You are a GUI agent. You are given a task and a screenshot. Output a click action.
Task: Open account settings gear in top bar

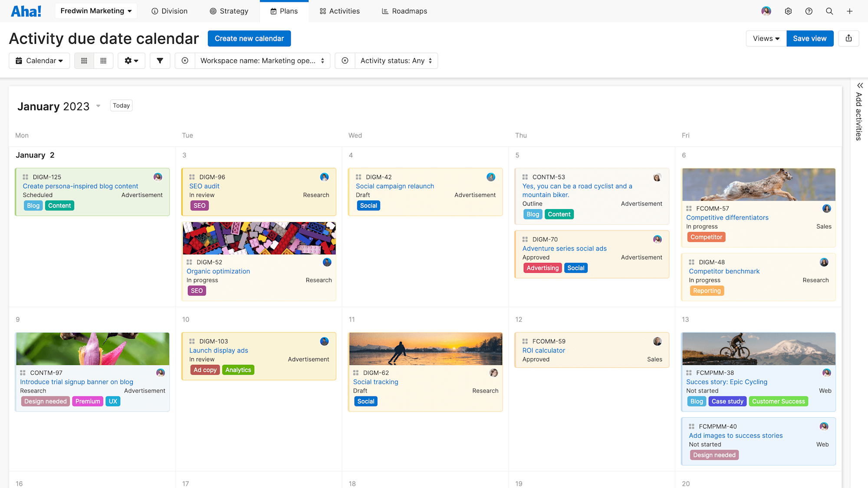[788, 11]
